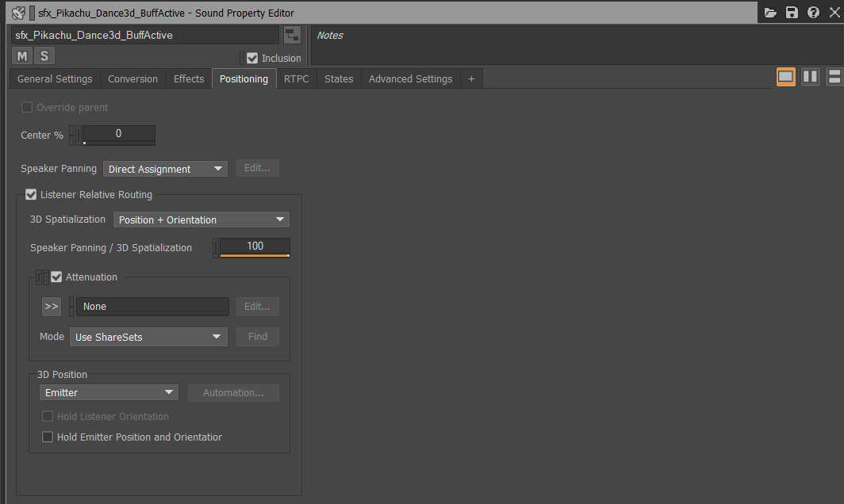Click the object hierarchy icon beside name field
The image size is (844, 504).
click(292, 36)
